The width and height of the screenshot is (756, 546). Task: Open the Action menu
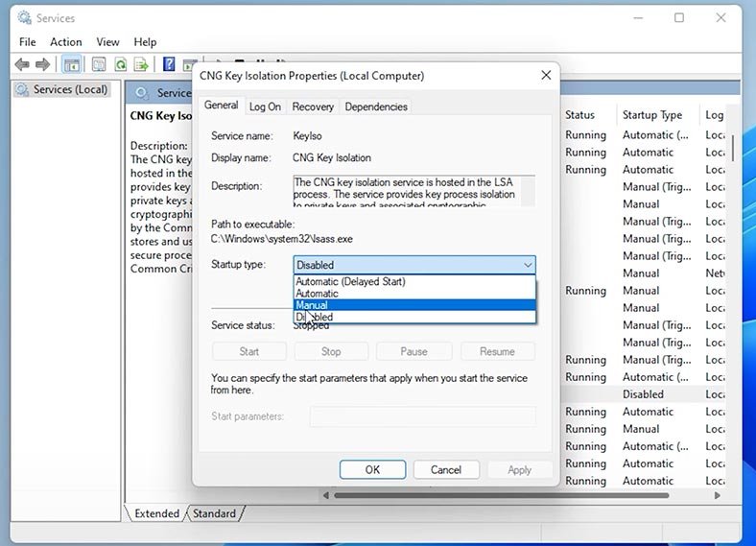pos(66,42)
